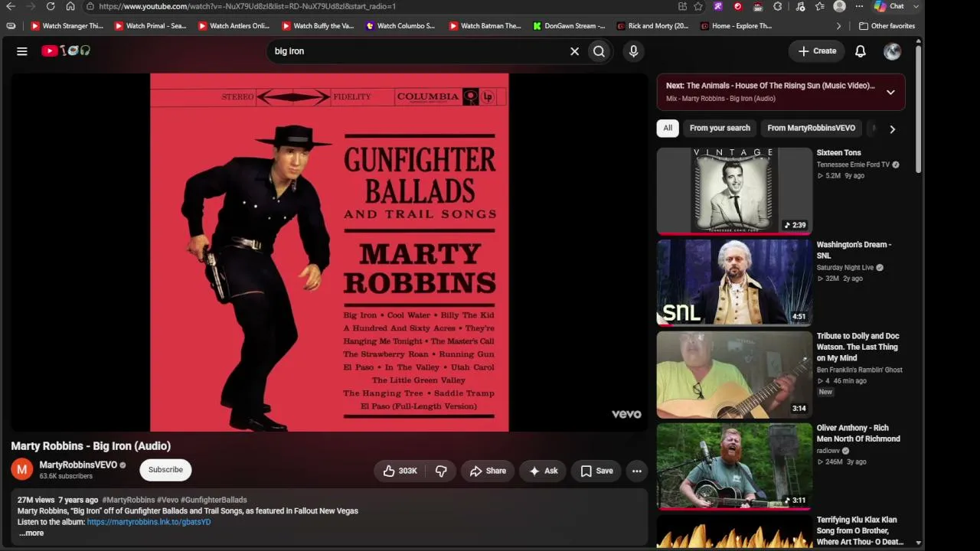
Task: Open the account avatar menu
Action: 892,51
